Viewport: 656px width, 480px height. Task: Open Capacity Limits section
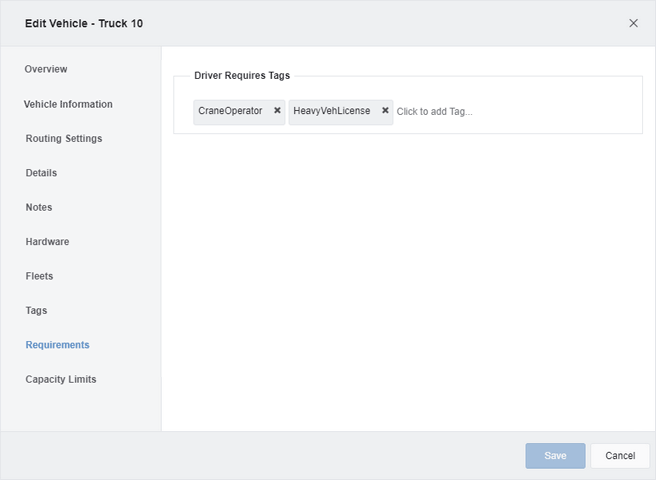click(61, 379)
